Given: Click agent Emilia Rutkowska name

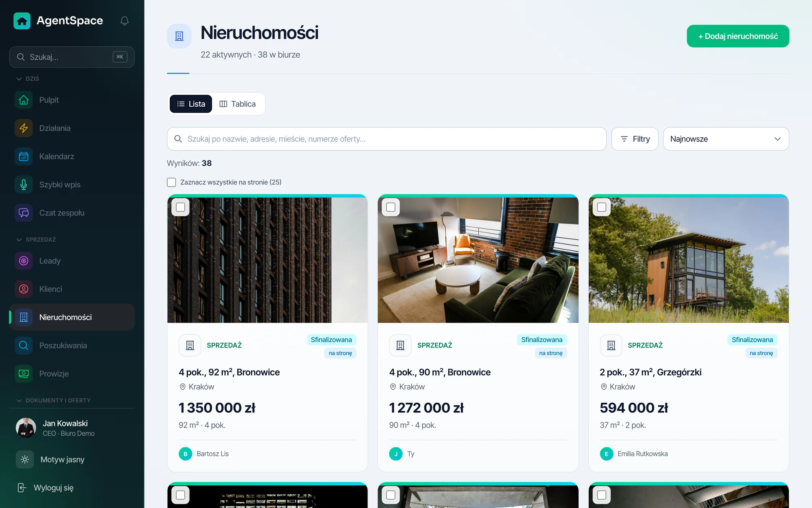Looking at the screenshot, I should (x=642, y=454).
